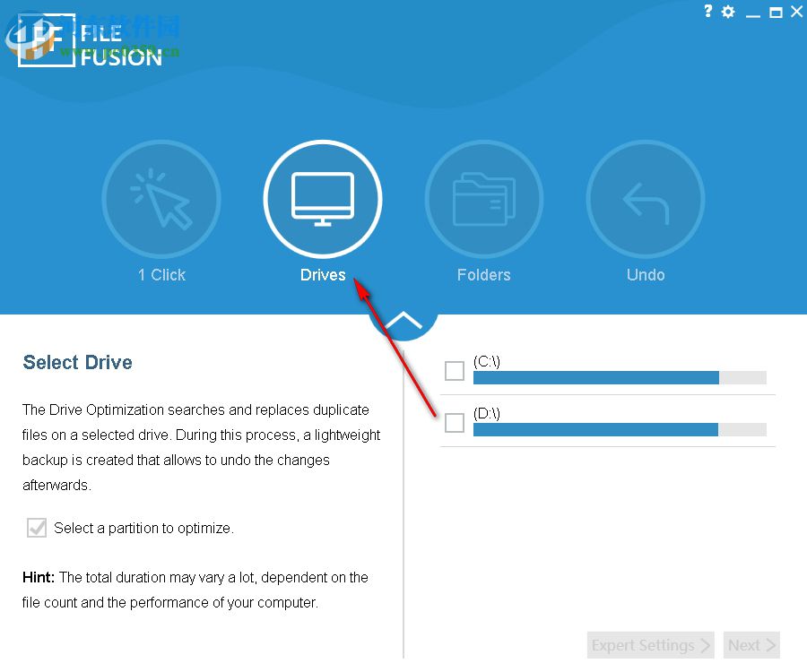Select the D:\ drive row
This screenshot has width=807, height=672.
pos(610,421)
